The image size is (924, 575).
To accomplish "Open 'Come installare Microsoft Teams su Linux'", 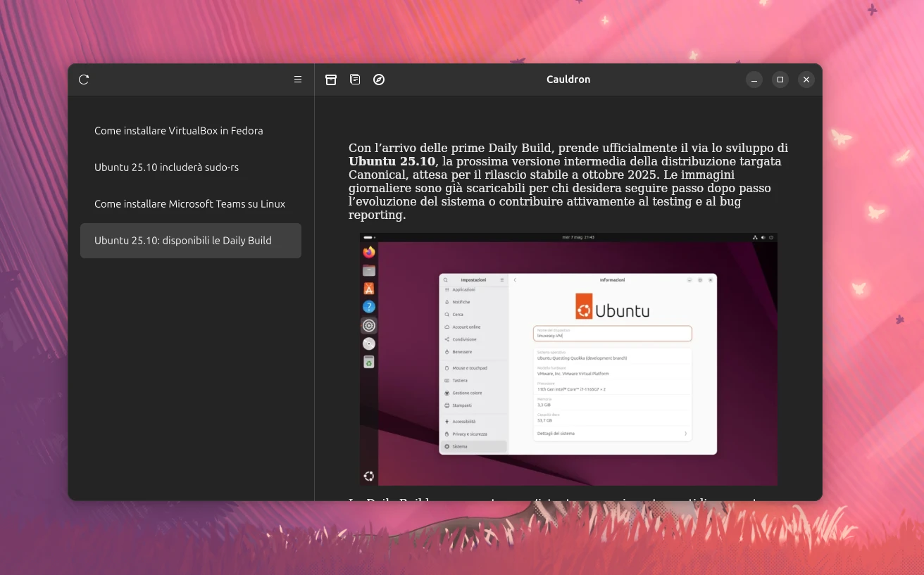I will (190, 204).
